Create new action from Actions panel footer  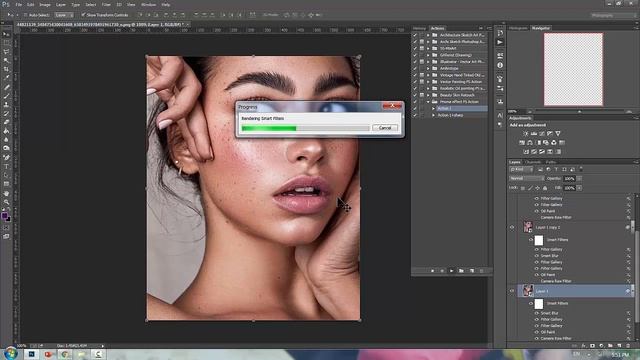472,271
